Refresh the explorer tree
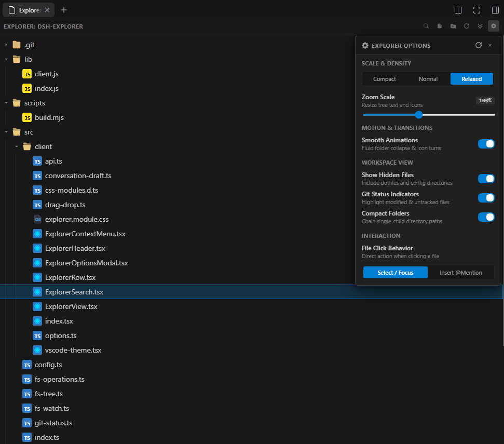The height and width of the screenshot is (444, 504). (467, 26)
